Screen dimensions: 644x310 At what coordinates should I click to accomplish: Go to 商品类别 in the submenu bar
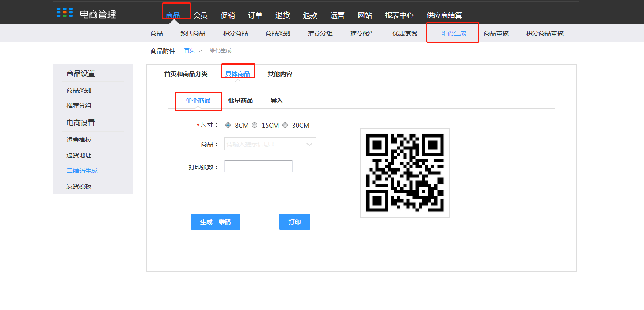(278, 33)
